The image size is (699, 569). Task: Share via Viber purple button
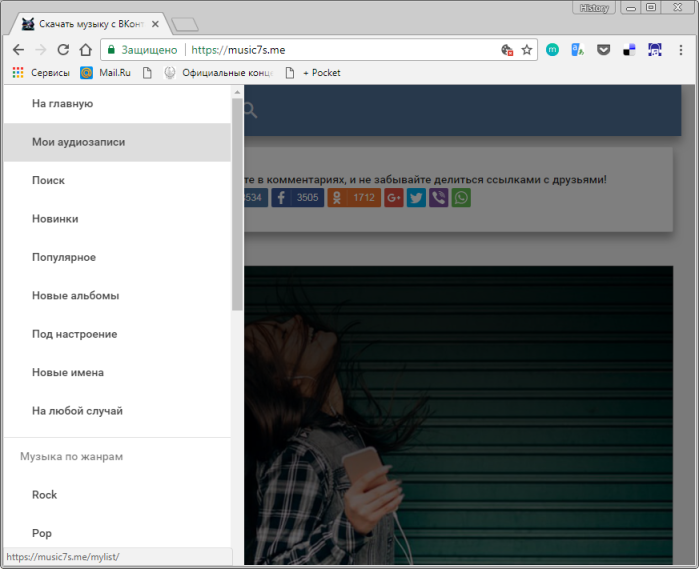439,198
